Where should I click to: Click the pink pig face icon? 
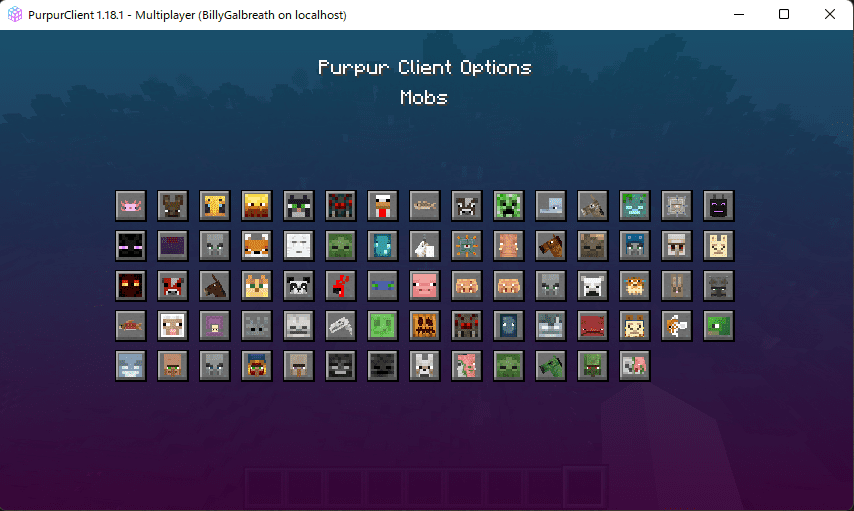[425, 285]
